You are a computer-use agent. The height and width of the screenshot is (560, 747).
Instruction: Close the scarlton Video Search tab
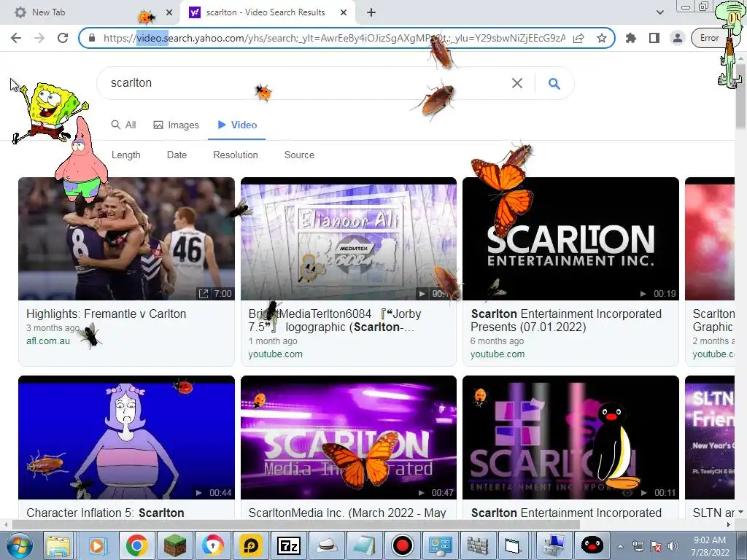click(x=344, y=12)
